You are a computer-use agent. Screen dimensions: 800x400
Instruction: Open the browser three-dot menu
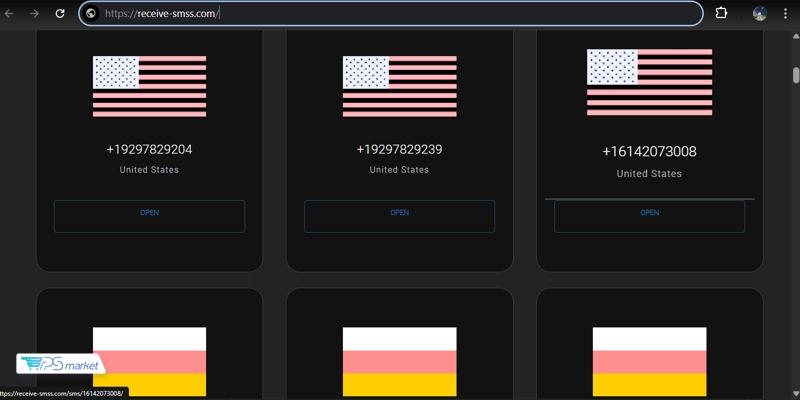click(x=786, y=13)
